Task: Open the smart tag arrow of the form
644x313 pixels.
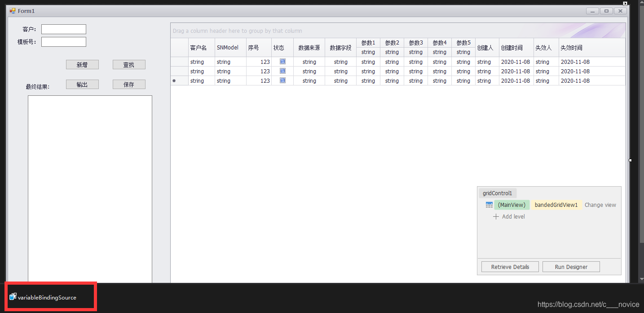Action: pos(625,3)
